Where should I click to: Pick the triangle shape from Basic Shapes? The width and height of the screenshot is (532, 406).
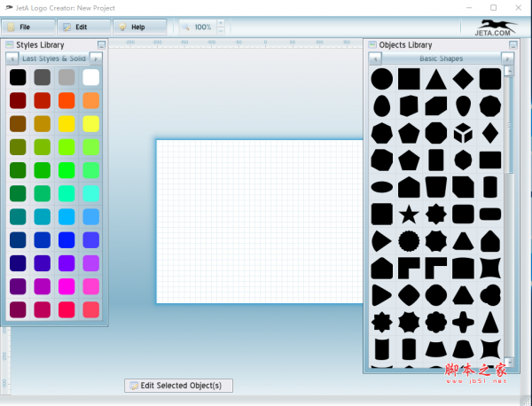point(435,79)
